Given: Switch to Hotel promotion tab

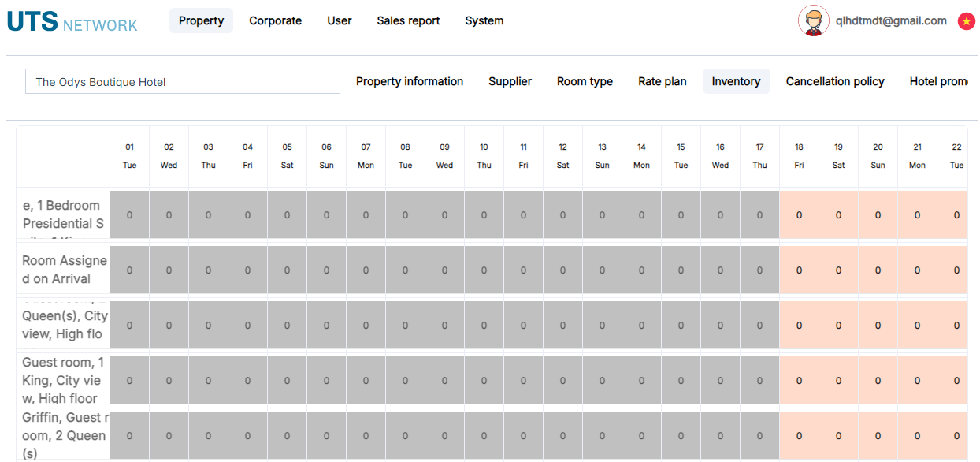Looking at the screenshot, I should click(937, 81).
